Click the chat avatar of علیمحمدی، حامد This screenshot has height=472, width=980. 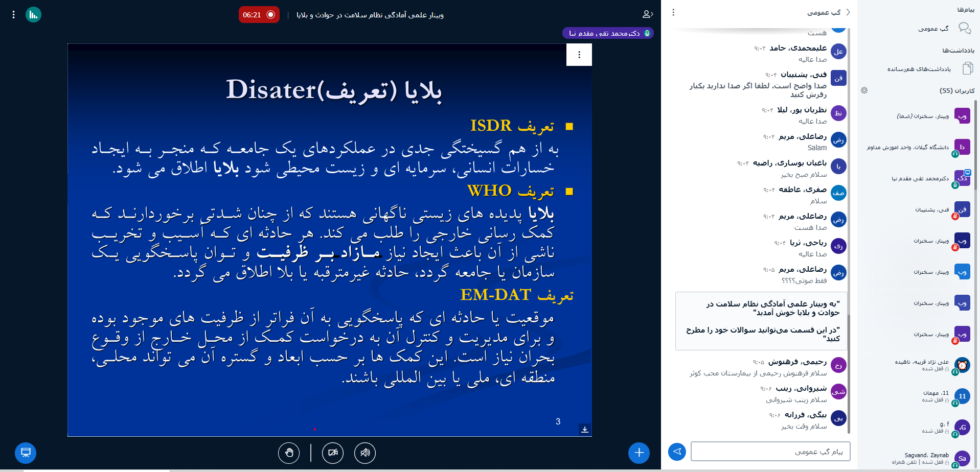(838, 52)
